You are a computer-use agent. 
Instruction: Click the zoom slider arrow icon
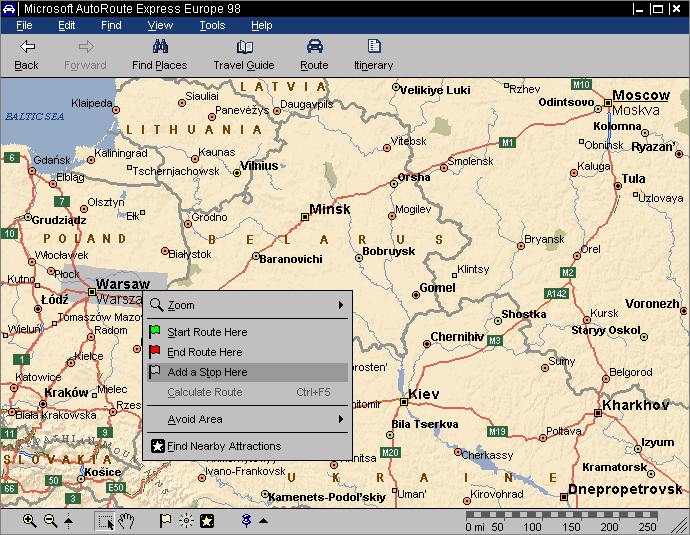[x=69, y=521]
